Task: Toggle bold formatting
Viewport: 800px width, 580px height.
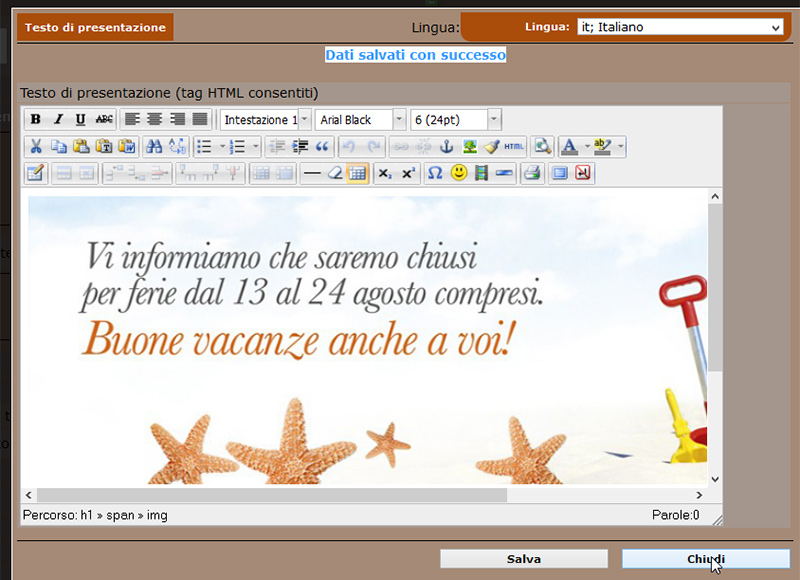Action: coord(35,119)
